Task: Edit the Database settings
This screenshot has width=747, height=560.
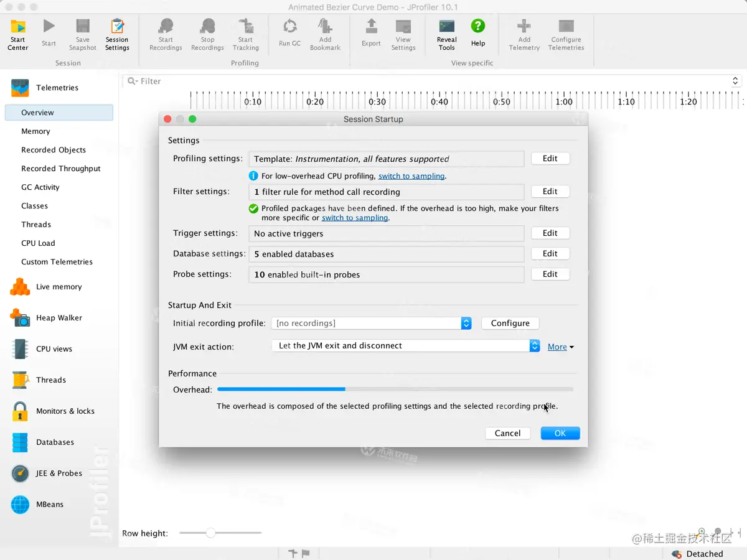Action: point(550,254)
